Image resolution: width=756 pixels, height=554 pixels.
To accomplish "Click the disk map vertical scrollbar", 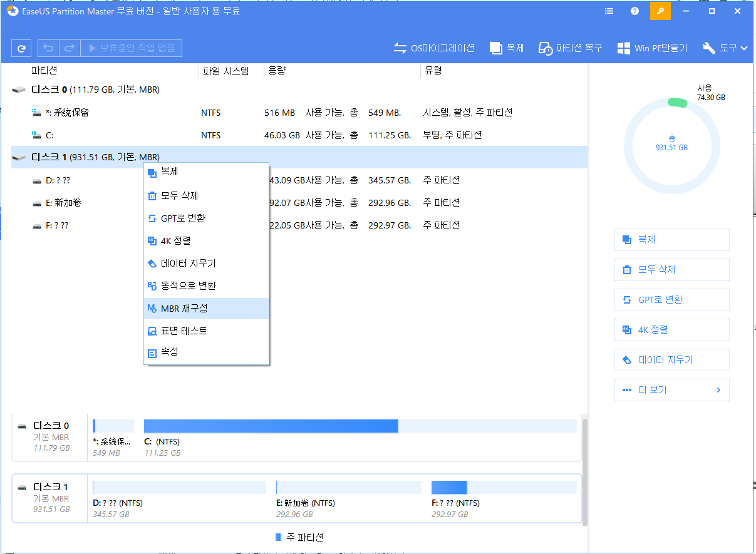I will 586,473.
